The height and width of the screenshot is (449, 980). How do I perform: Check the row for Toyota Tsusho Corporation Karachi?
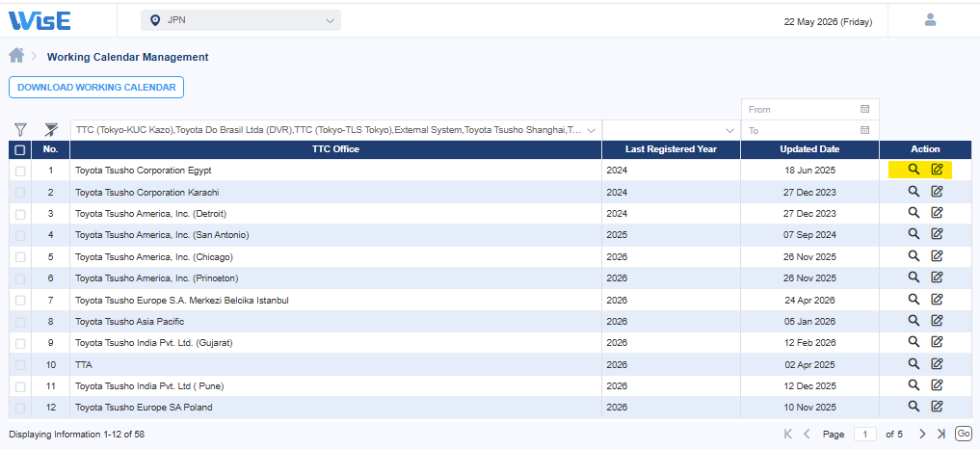tap(20, 193)
